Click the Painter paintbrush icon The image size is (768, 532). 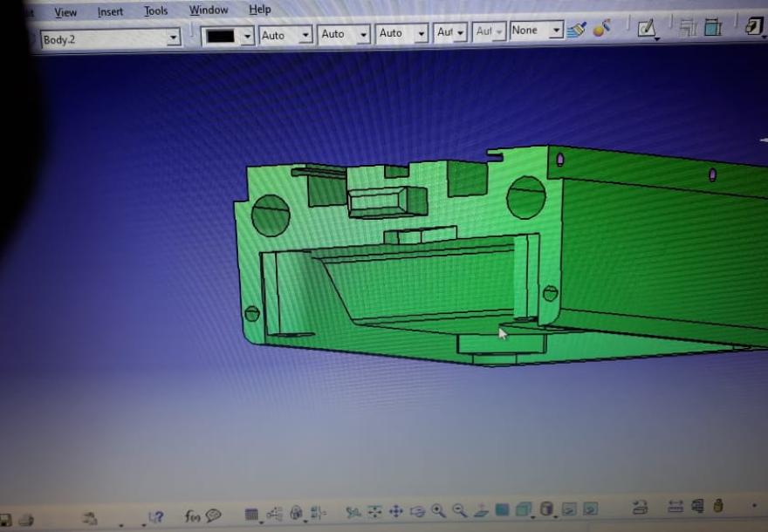pos(577,30)
